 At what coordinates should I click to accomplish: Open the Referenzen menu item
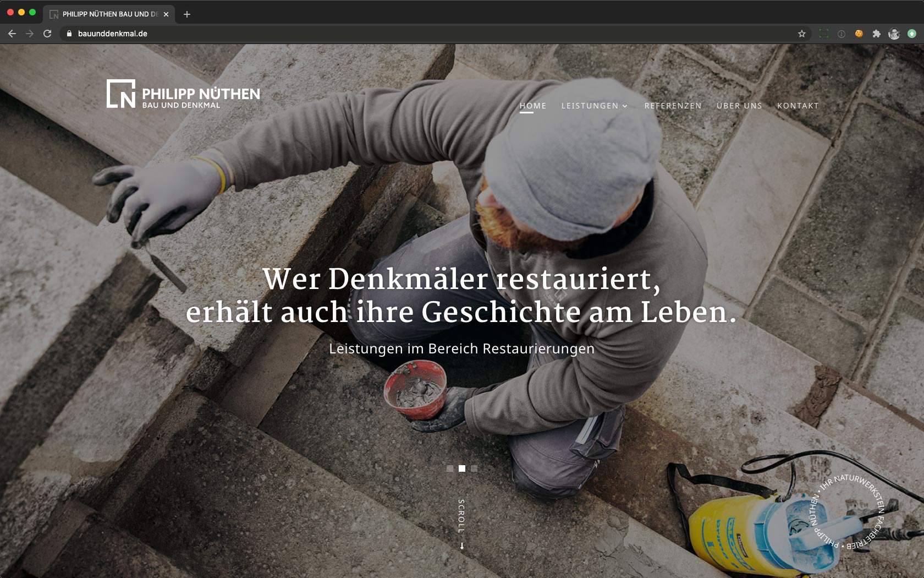[673, 106]
